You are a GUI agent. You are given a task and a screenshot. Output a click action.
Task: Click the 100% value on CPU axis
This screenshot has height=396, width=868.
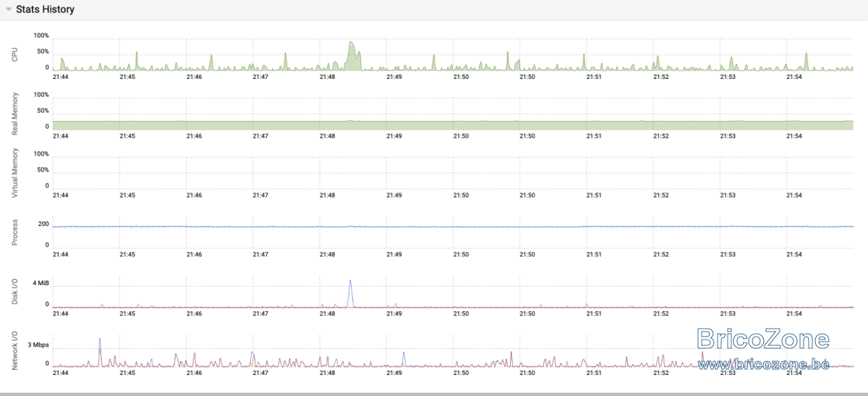(x=41, y=35)
